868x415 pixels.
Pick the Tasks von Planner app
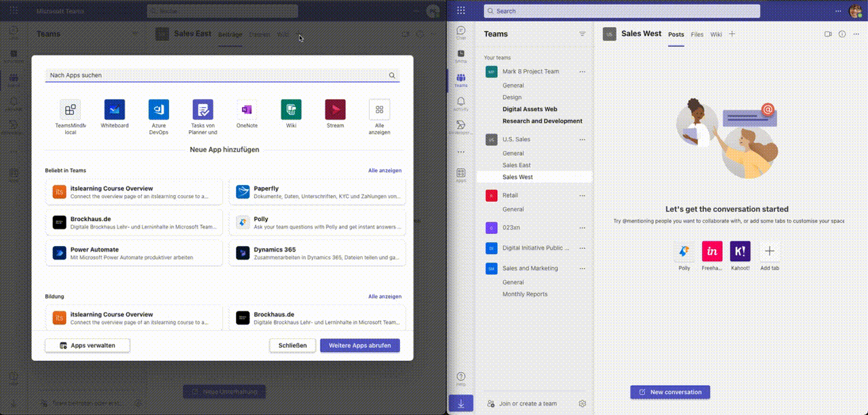(x=203, y=110)
